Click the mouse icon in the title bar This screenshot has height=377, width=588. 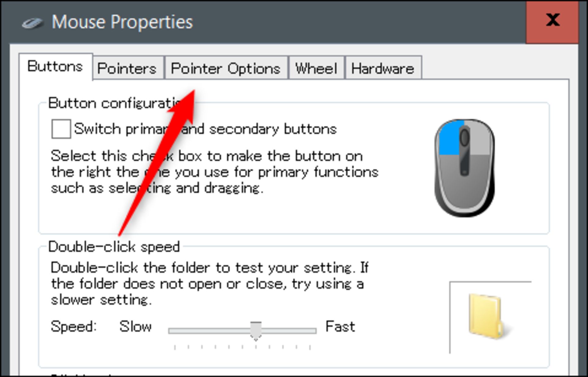coord(32,23)
